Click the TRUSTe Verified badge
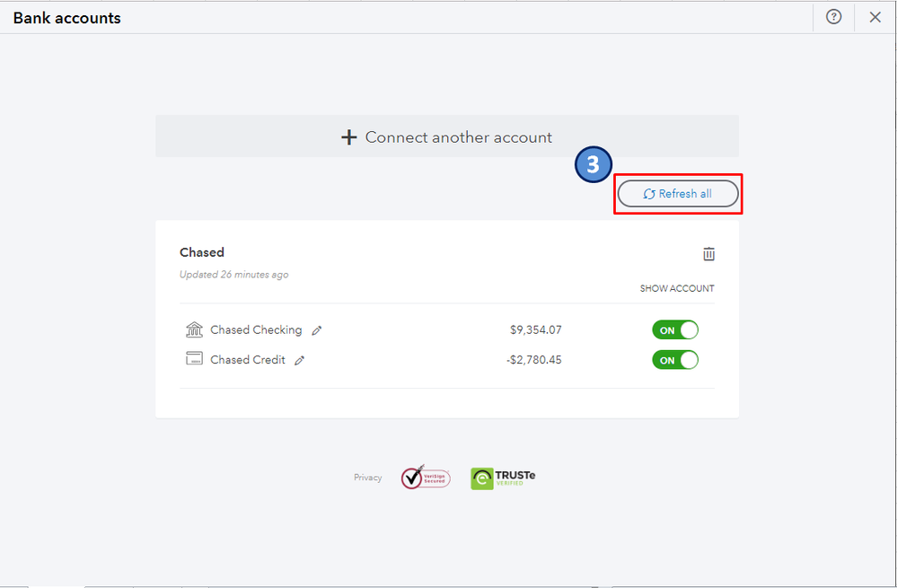Screen dimensions: 897x588 pyautogui.click(x=503, y=478)
